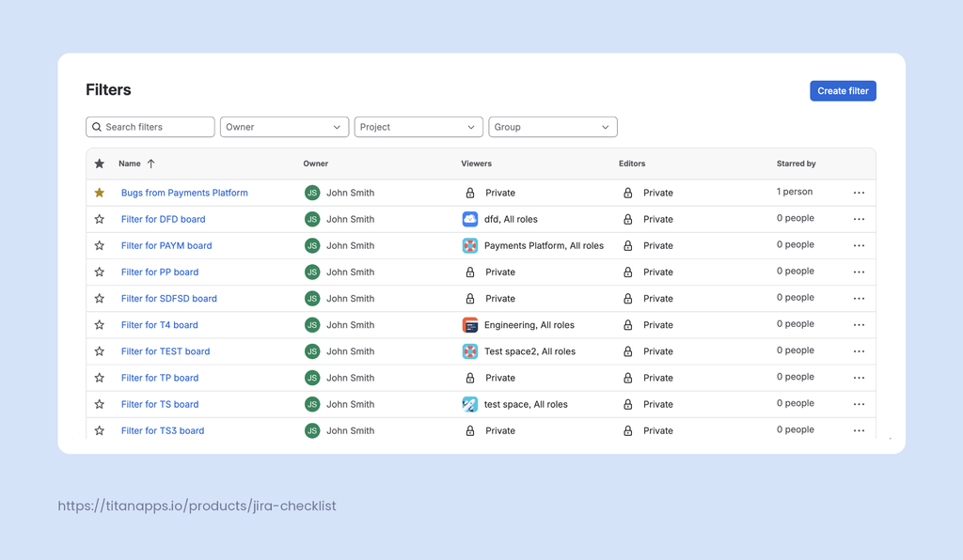The height and width of the screenshot is (560, 963).
Task: Click the dfd project cloud icon
Action: 470,219
